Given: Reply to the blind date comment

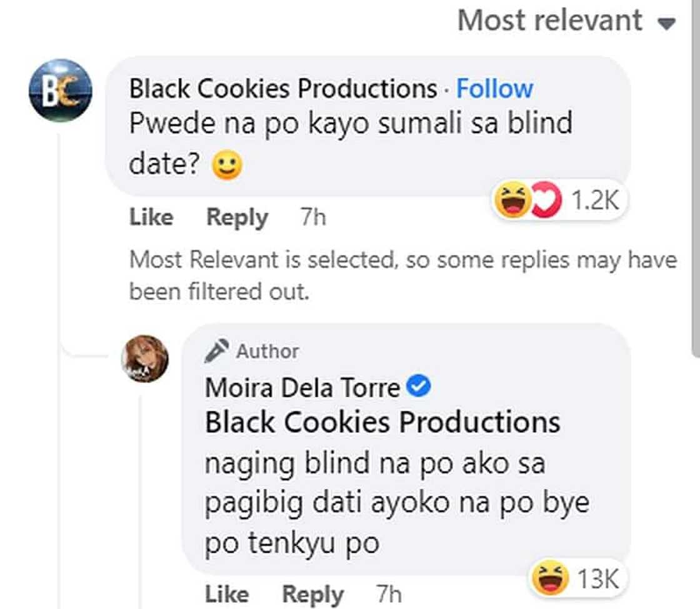Looking at the screenshot, I should point(237,218).
